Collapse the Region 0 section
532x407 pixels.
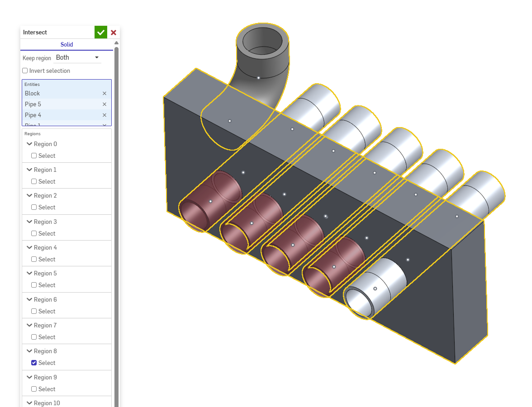[x=29, y=144]
